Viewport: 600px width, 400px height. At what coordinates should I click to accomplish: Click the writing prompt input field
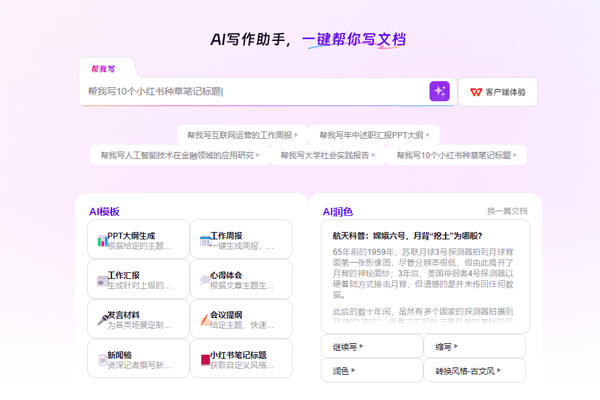click(254, 91)
